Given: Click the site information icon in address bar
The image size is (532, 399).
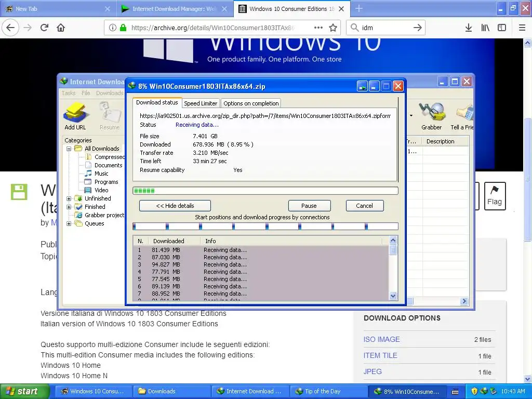Looking at the screenshot, I should (x=112, y=28).
